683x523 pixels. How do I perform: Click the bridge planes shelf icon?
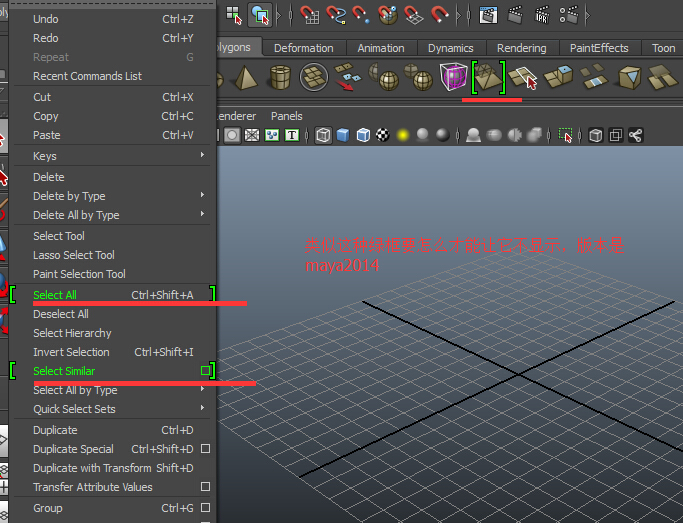click(x=594, y=76)
